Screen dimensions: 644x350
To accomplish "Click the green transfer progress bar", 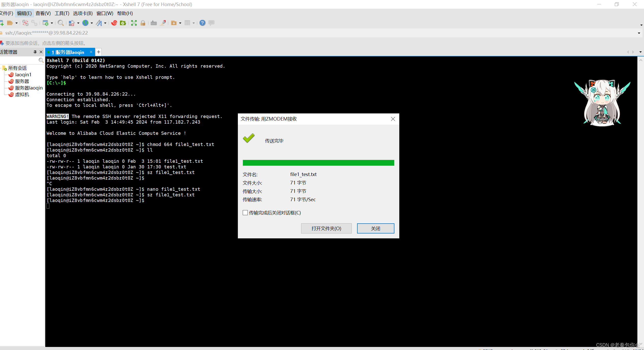I will point(318,163).
